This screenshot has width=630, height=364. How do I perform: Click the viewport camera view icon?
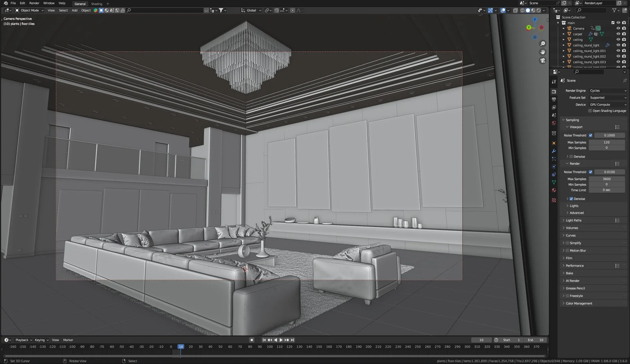(543, 60)
